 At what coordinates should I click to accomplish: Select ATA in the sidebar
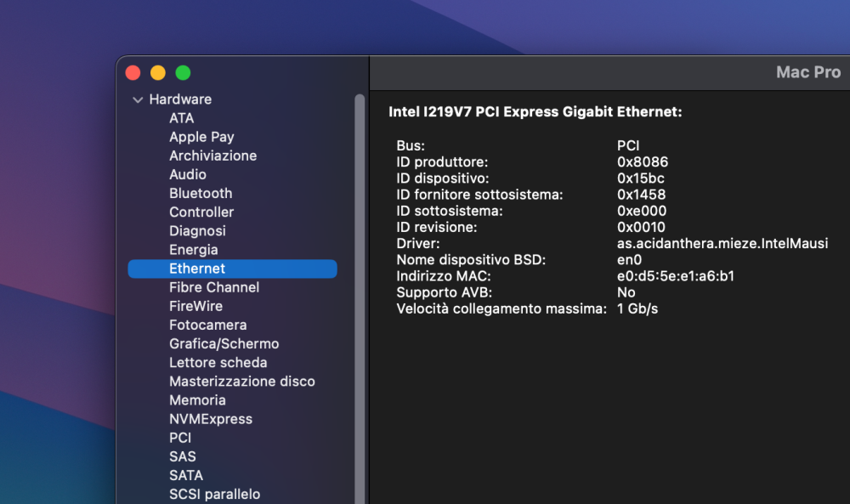click(x=182, y=118)
